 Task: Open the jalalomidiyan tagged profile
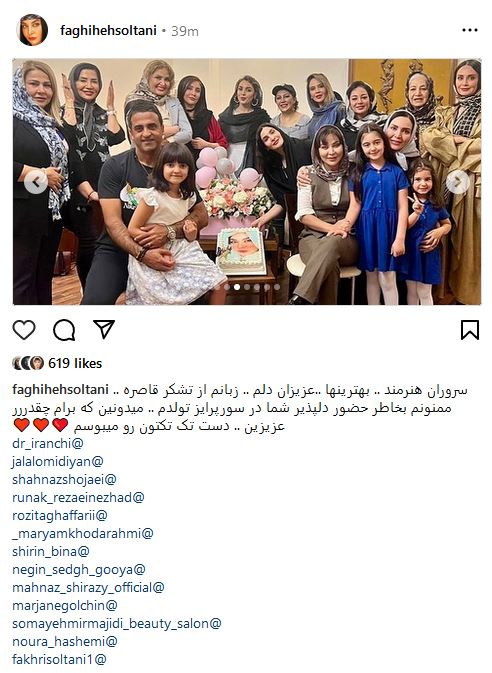pos(58,461)
